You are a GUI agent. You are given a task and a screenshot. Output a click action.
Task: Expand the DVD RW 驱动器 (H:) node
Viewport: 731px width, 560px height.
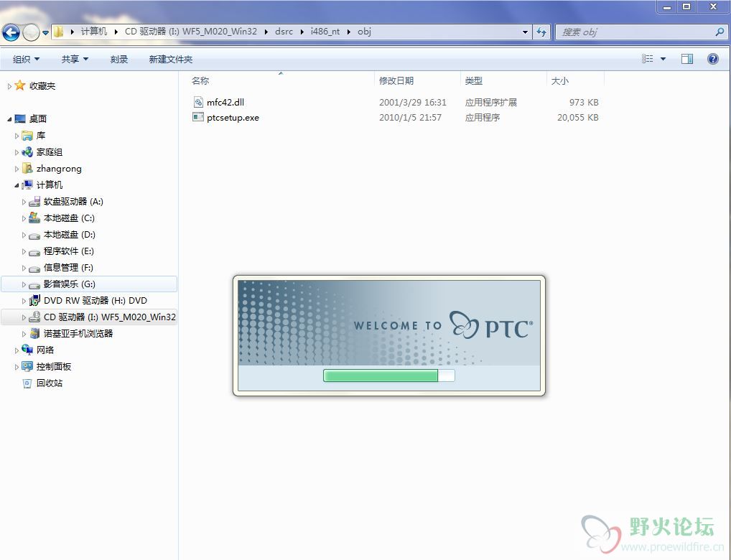pos(24,301)
